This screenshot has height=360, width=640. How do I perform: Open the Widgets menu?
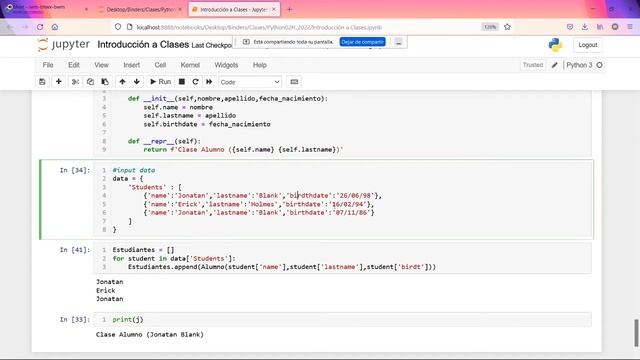226,65
